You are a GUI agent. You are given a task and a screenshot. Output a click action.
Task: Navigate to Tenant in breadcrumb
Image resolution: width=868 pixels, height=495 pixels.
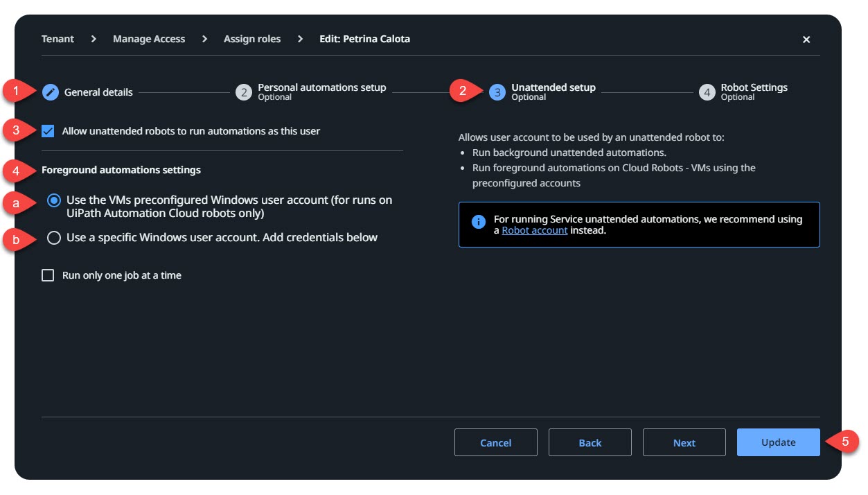pos(57,39)
